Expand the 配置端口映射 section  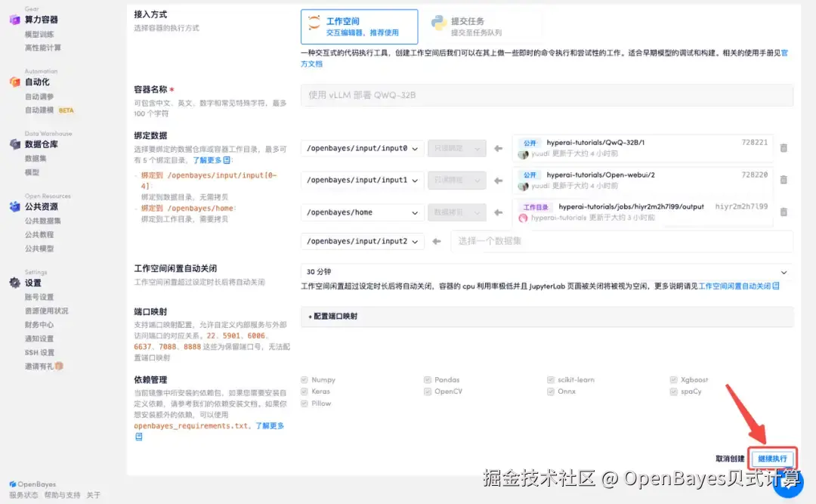pyautogui.click(x=547, y=317)
